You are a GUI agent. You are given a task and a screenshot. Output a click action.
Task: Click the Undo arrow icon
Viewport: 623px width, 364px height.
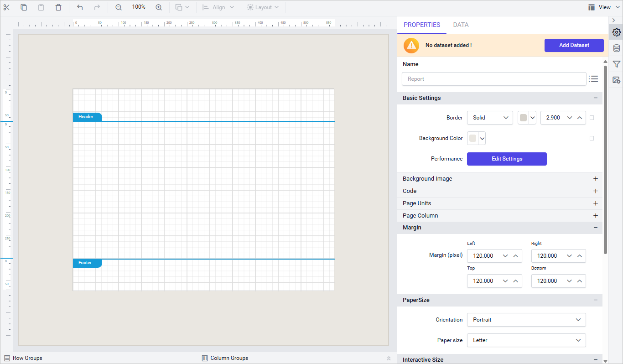(80, 7)
